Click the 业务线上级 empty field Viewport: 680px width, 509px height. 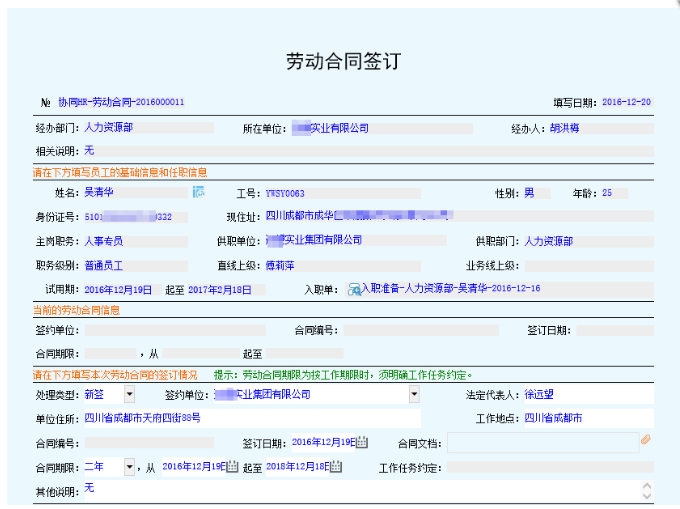click(x=589, y=266)
